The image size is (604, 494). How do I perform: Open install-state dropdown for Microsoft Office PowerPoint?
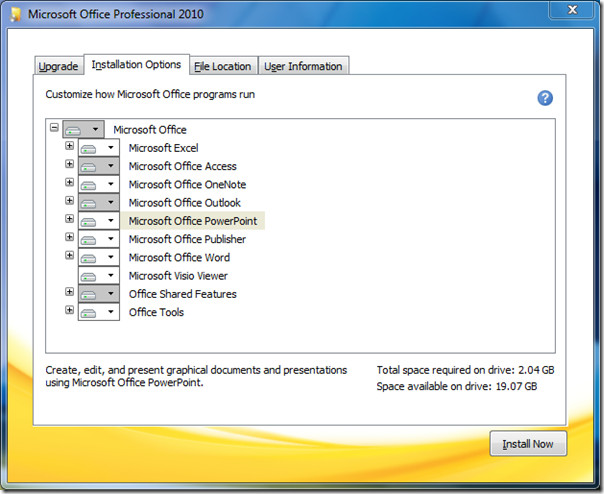tap(99, 221)
